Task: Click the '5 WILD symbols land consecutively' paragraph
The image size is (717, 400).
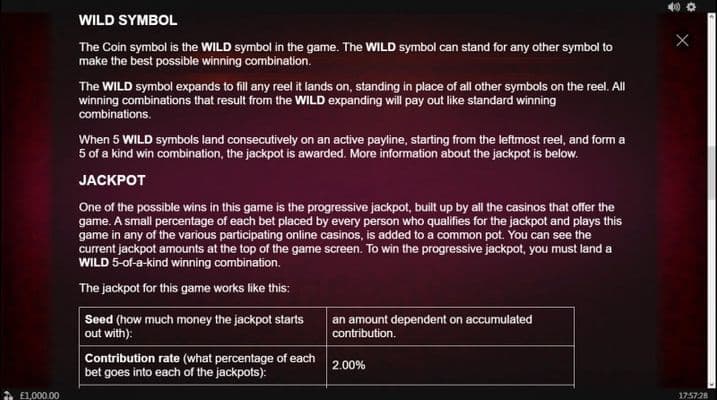Action: (352, 146)
